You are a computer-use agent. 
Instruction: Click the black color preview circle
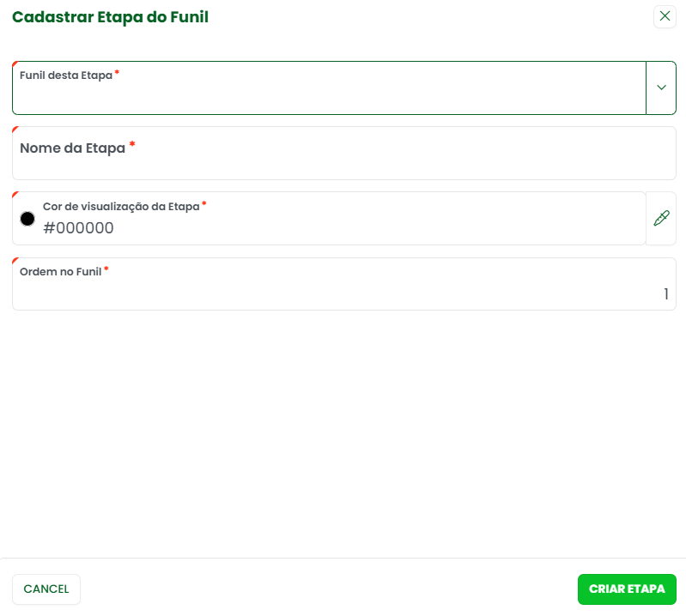27,219
